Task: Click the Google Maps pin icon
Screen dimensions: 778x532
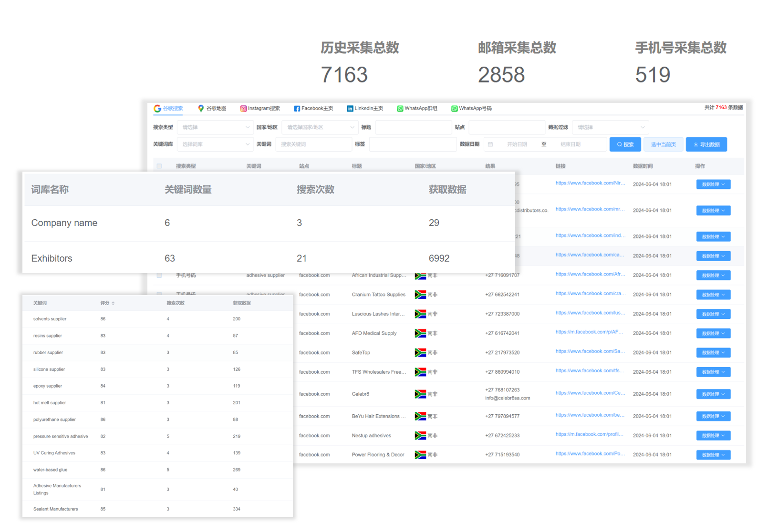Action: 201,108
